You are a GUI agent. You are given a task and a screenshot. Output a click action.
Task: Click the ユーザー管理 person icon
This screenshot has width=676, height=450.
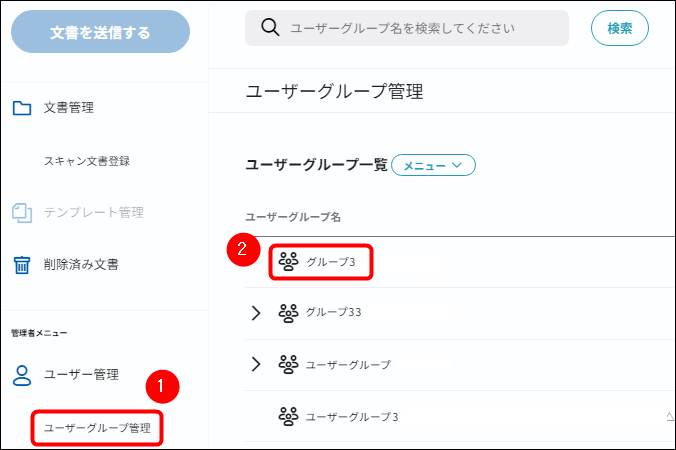point(22,375)
